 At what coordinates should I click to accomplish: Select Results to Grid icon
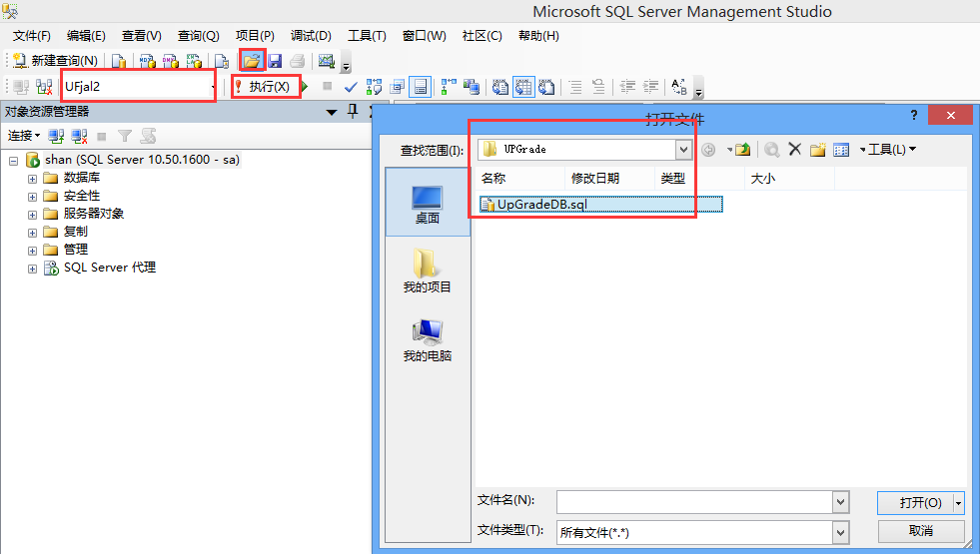pyautogui.click(x=523, y=87)
